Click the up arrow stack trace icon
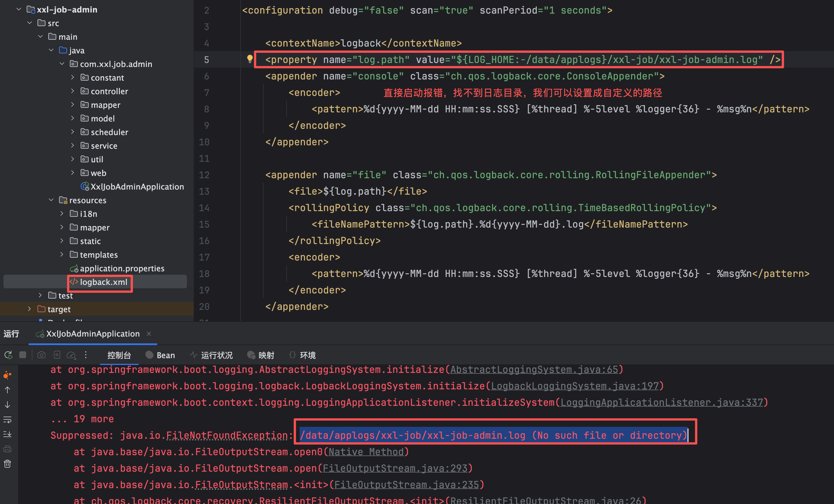This screenshot has width=834, height=504. point(7,390)
